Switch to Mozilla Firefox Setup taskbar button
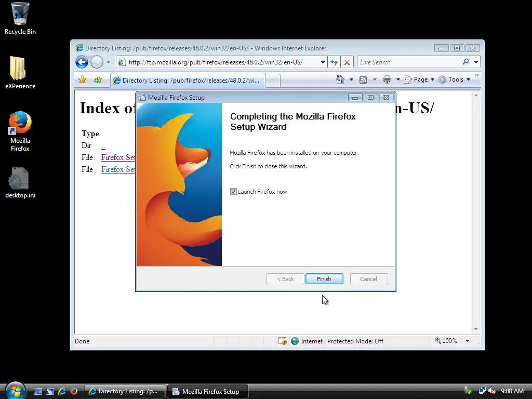Image resolution: width=532 pixels, height=399 pixels. coord(208,391)
